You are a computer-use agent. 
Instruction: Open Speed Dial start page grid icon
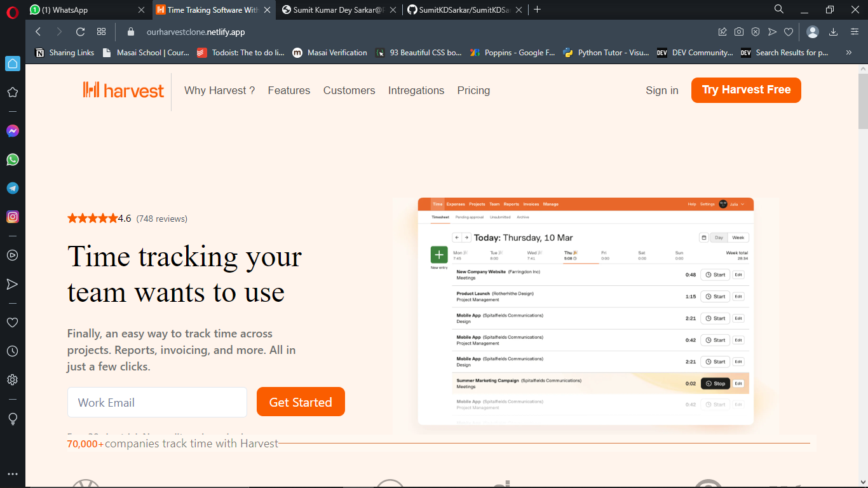point(101,32)
